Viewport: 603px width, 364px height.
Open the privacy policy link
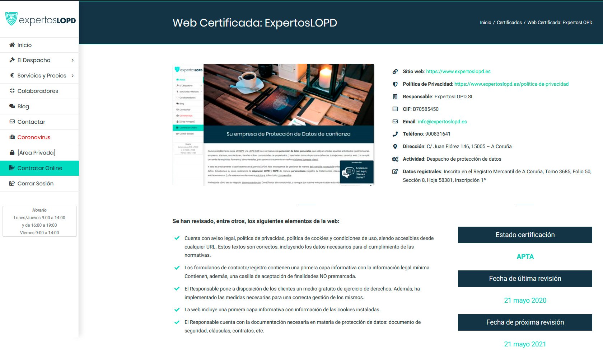511,84
